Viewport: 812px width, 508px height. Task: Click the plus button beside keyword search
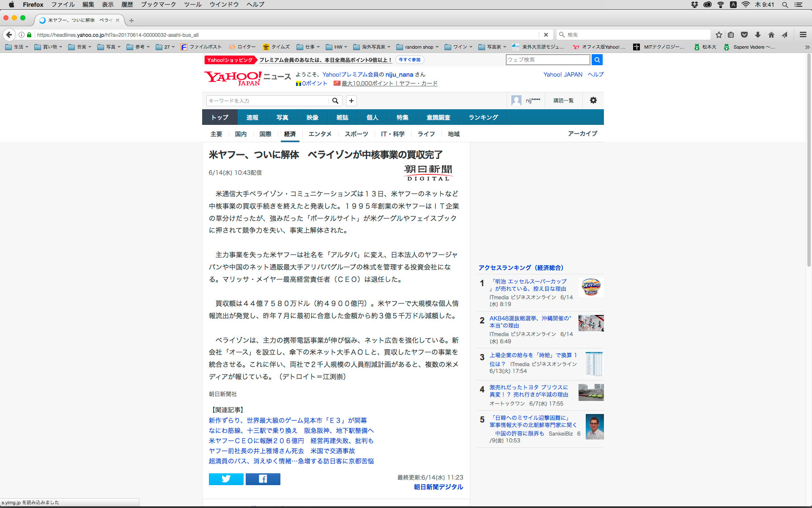tap(351, 101)
